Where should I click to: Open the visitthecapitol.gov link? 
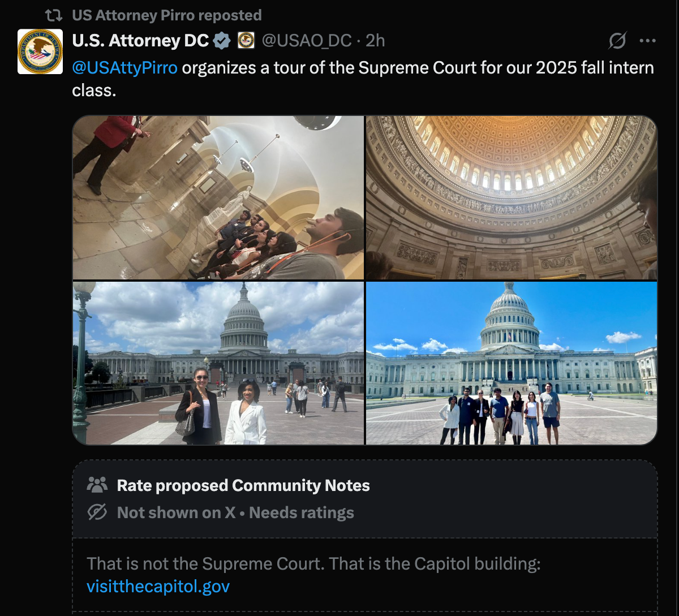click(157, 587)
